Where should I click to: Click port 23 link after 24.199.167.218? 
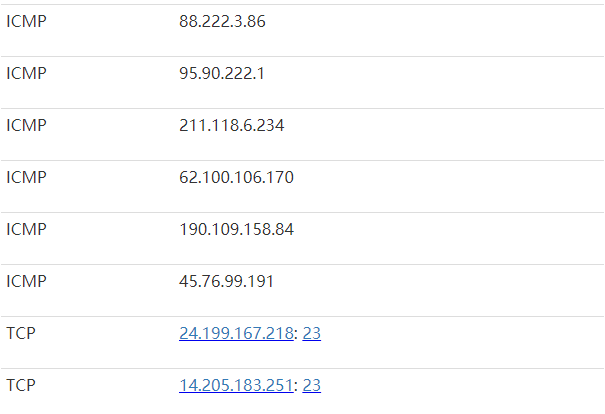(311, 333)
